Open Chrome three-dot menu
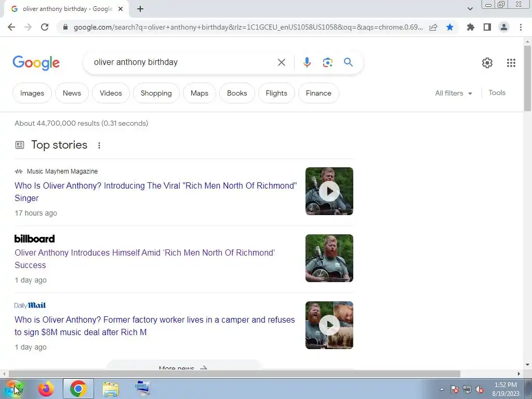 (x=521, y=27)
